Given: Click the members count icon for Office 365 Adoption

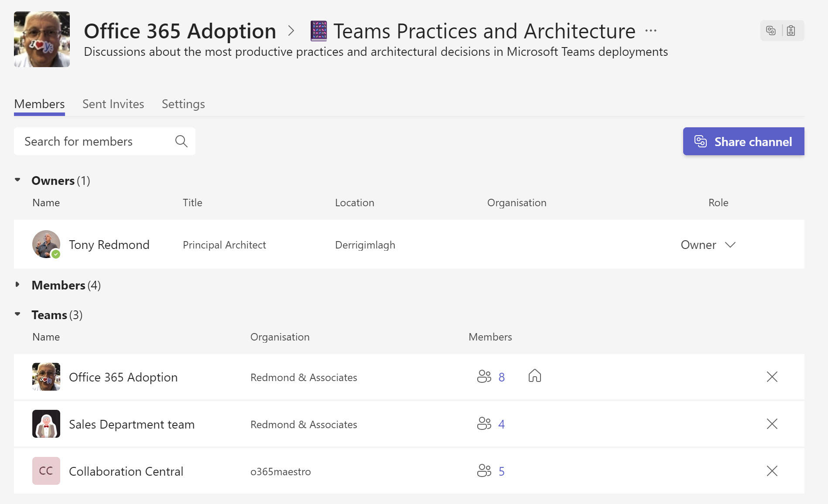Looking at the screenshot, I should [484, 377].
